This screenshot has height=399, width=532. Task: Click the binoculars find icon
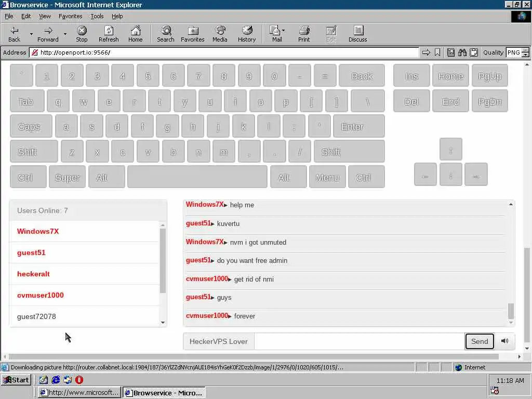tap(462, 52)
